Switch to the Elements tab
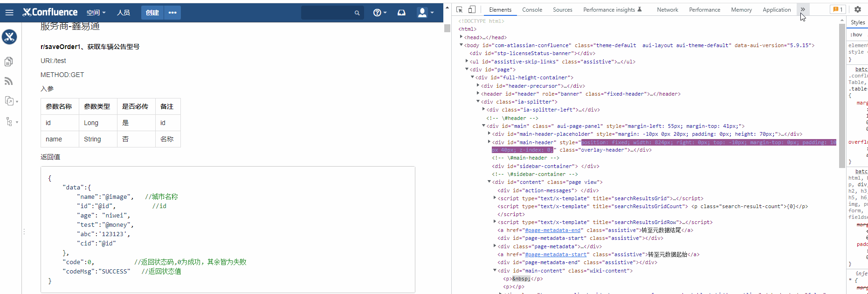Viewport: 868px width, 294px height. coord(500,10)
